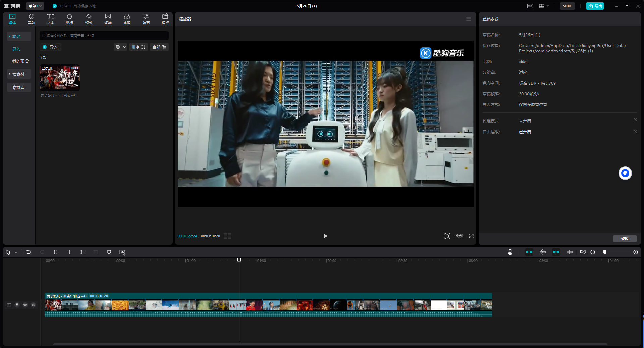Open the 贴纸 stickers tab
644x348 pixels.
tap(69, 19)
